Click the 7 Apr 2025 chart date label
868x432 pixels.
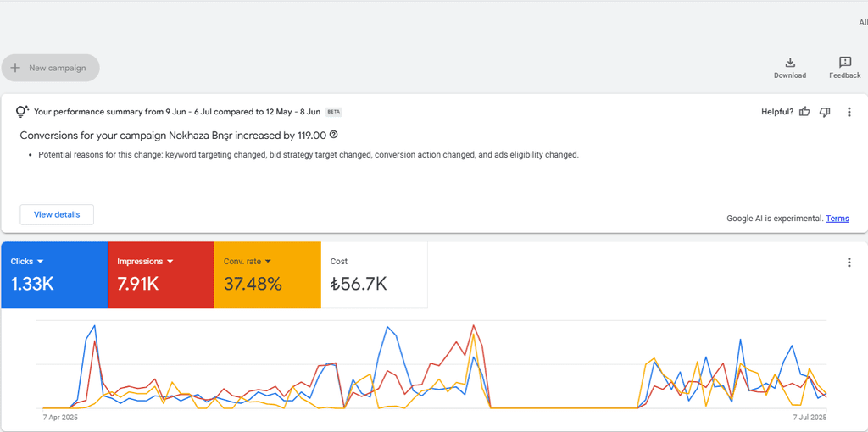point(60,418)
